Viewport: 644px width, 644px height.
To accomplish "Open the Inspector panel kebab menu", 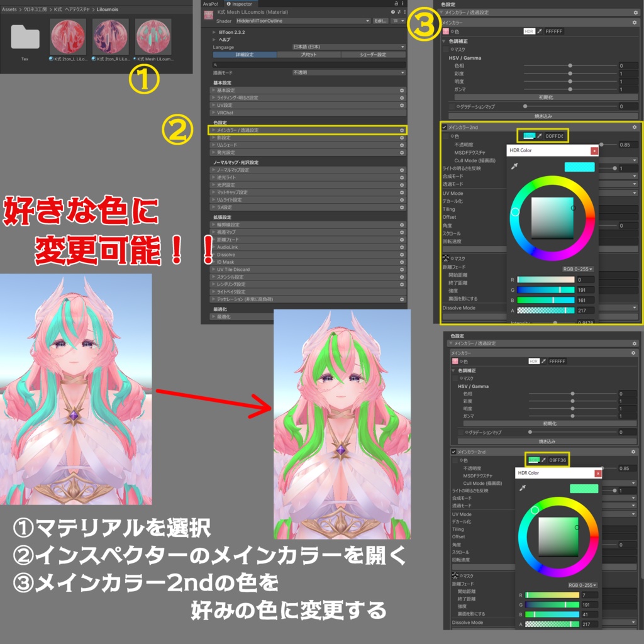I will 402,3.
